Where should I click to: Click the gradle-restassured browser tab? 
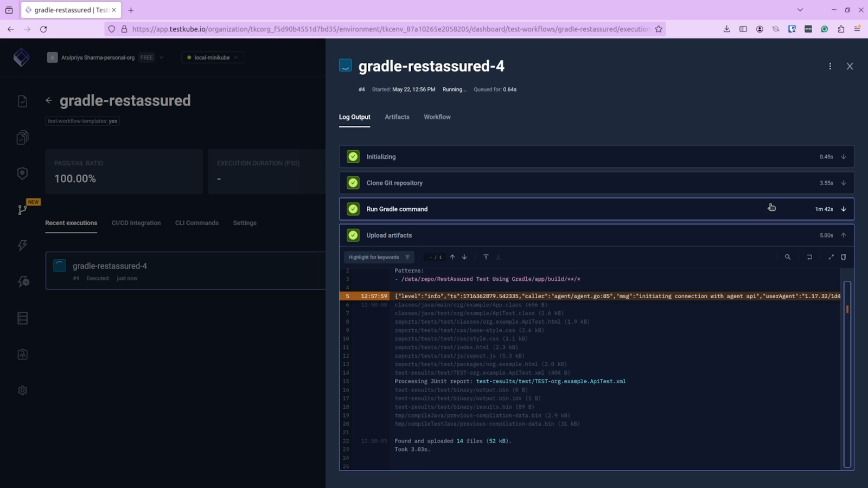pyautogui.click(x=71, y=10)
